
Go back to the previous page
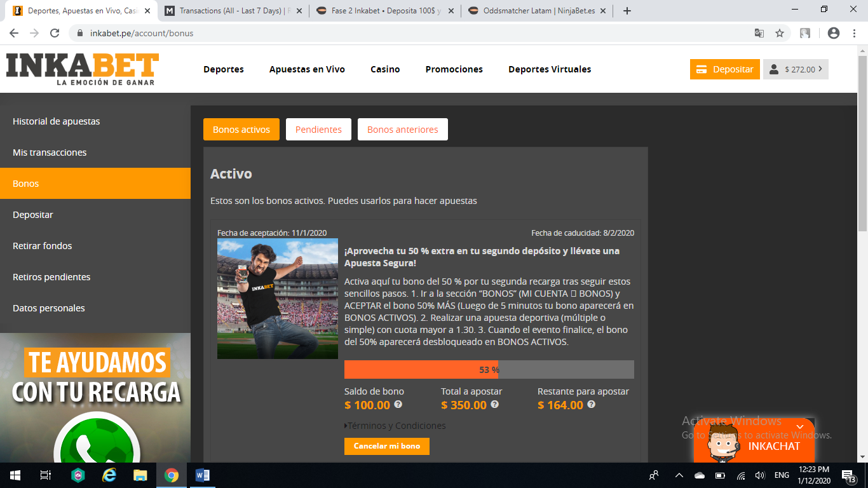[x=14, y=33]
